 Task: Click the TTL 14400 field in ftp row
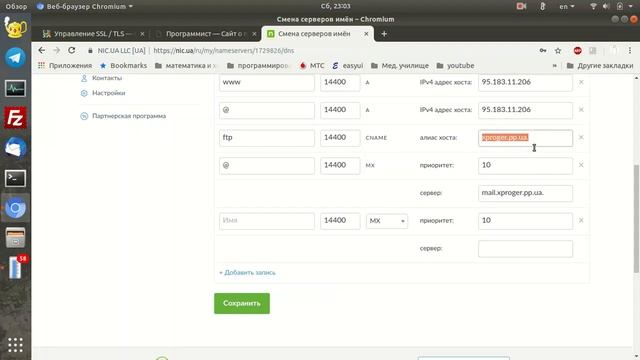(340, 138)
